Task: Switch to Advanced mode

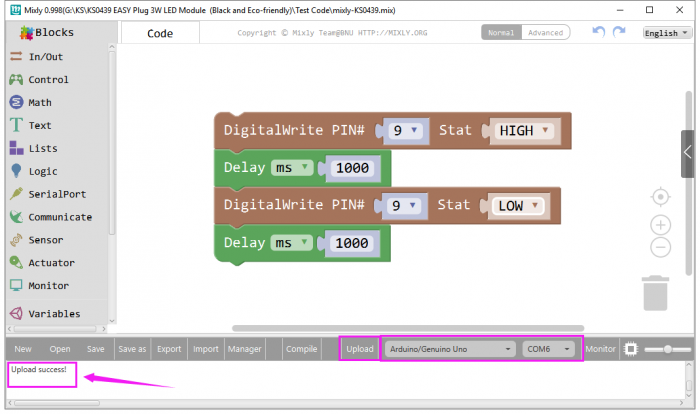Action: [x=545, y=33]
